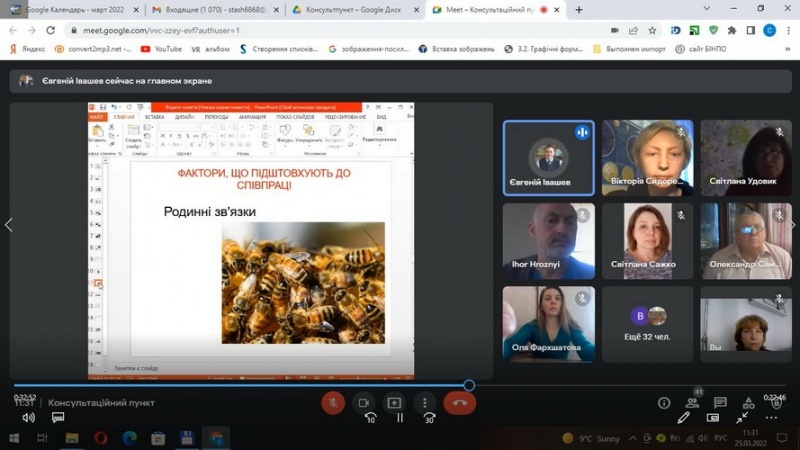The image size is (800, 450).
Task: Toggle the camera button in Meet
Action: pos(364,402)
